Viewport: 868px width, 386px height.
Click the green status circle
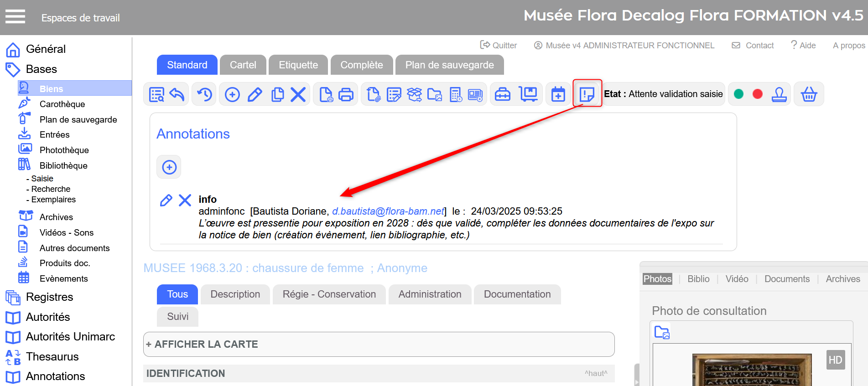[x=738, y=94]
